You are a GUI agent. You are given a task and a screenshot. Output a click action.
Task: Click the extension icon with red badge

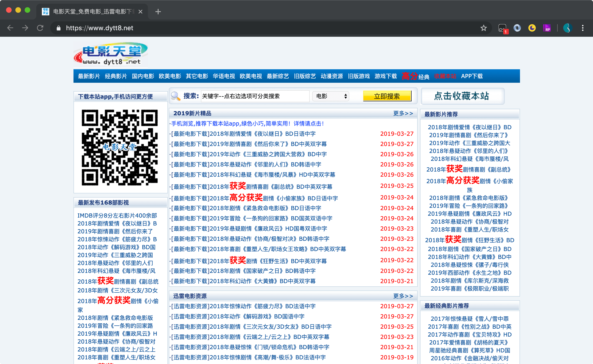click(503, 28)
